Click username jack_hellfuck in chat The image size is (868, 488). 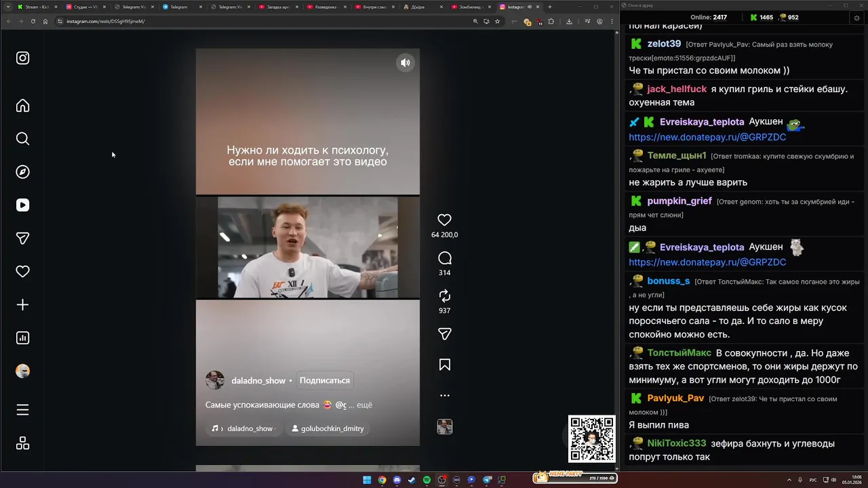677,89
